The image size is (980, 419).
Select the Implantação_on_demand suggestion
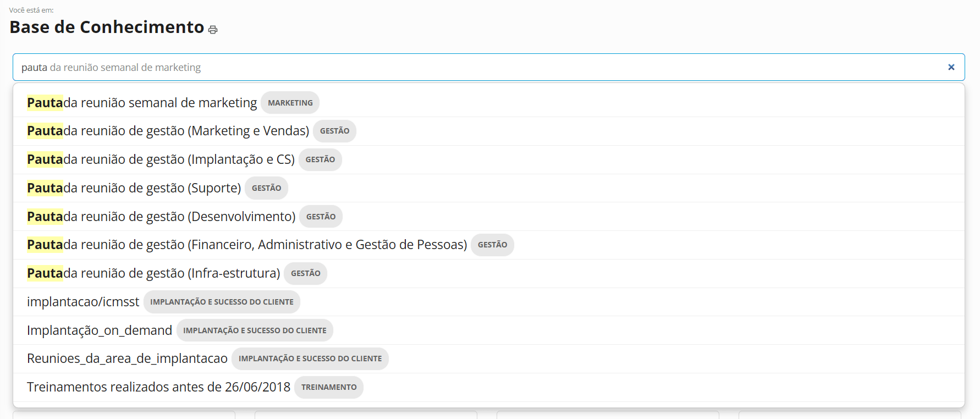coord(100,330)
